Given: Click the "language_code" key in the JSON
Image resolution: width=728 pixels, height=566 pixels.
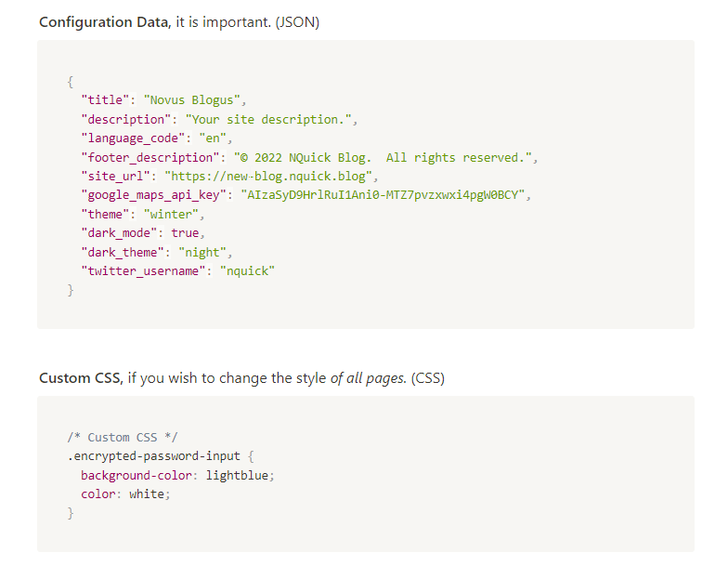Looking at the screenshot, I should pos(136,138).
